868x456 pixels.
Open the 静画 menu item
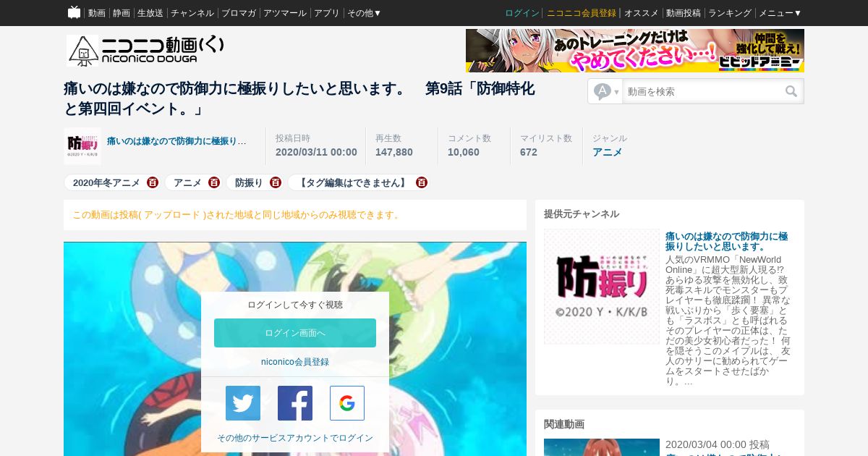[x=122, y=13]
